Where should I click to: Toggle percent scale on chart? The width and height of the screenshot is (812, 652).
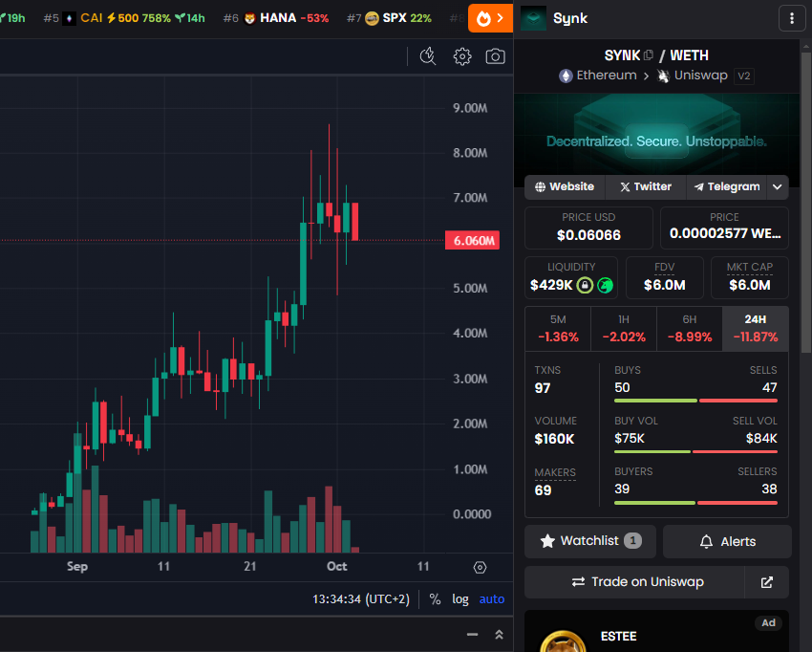click(x=435, y=599)
